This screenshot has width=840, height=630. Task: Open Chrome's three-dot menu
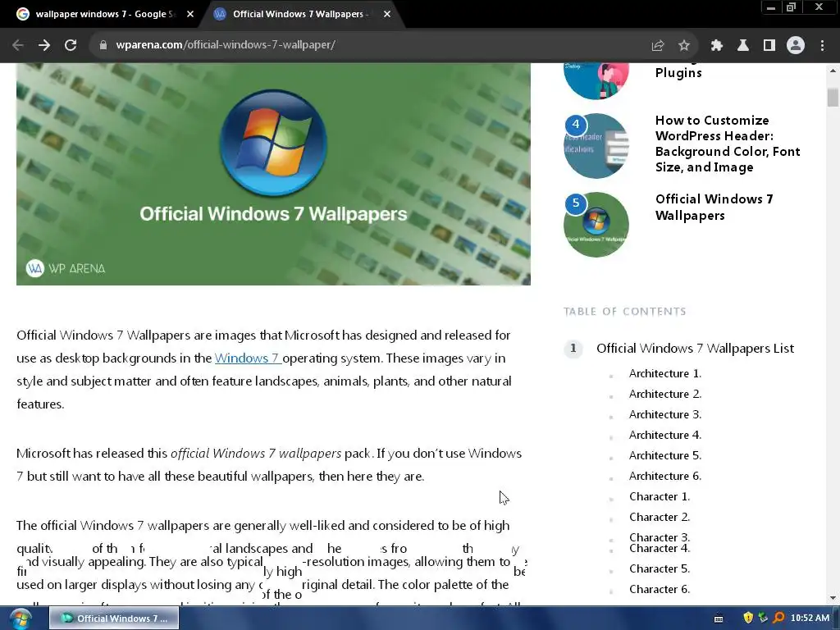tap(822, 46)
